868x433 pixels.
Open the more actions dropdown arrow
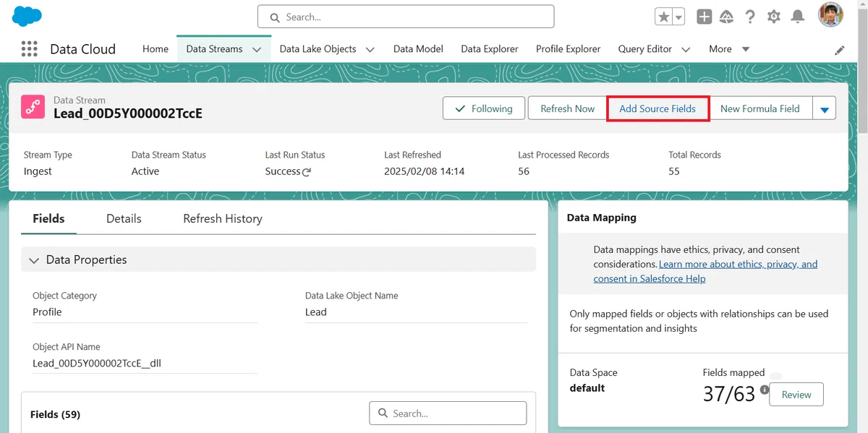pyautogui.click(x=825, y=108)
